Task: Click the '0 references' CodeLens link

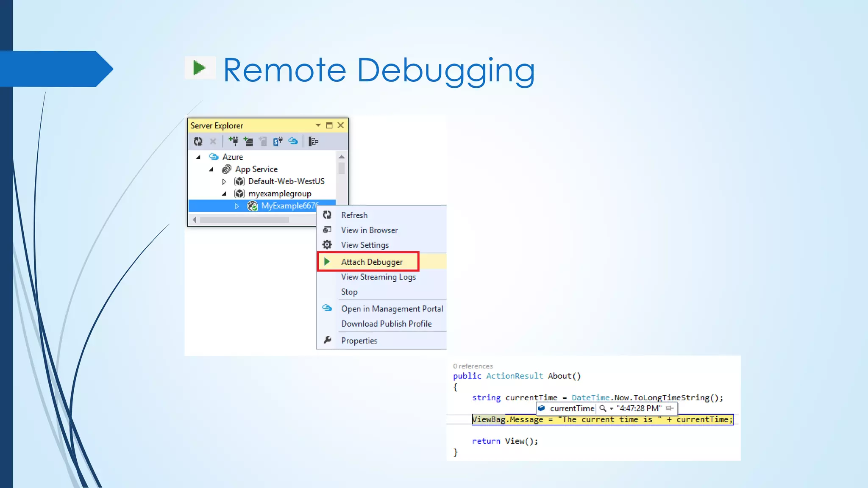Action: pyautogui.click(x=473, y=366)
